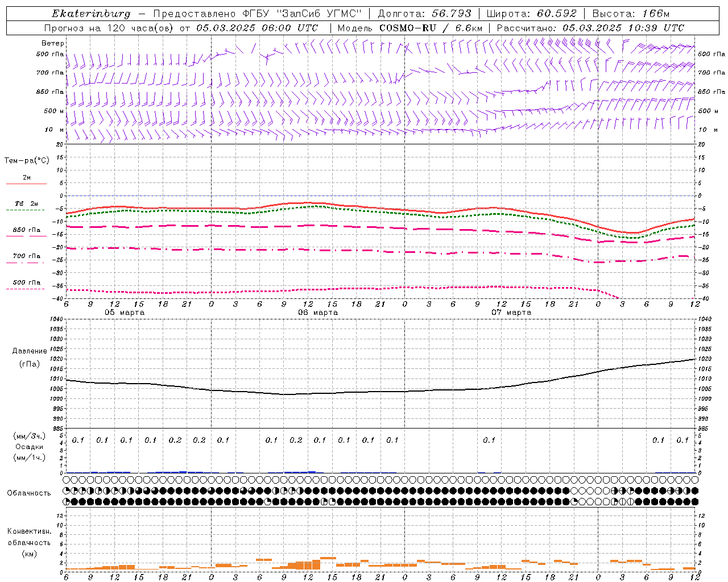Click the Облачность row label

tap(29, 493)
